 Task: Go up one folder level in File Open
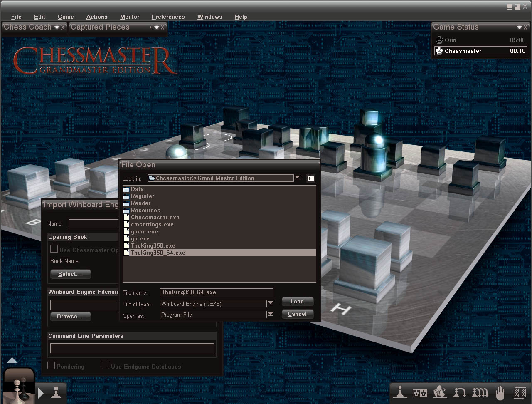tap(310, 178)
